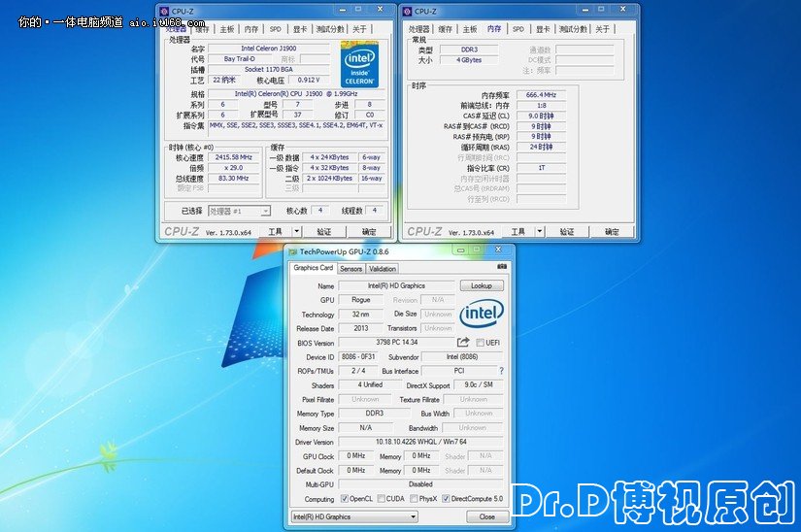
Task: Toggle the DirectCompute 5.0 checkbox
Action: point(446,499)
